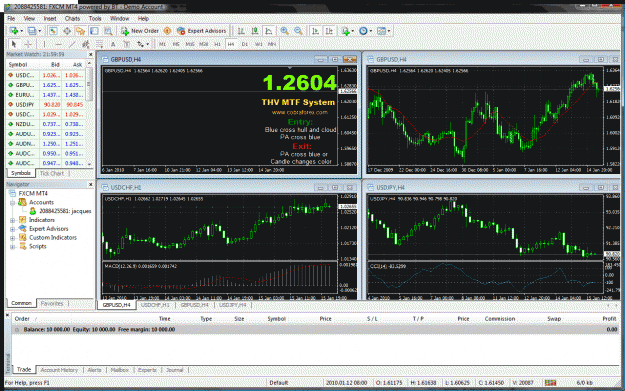Select the Arrows drawing tool icon
The image size is (625, 391).
140,44
